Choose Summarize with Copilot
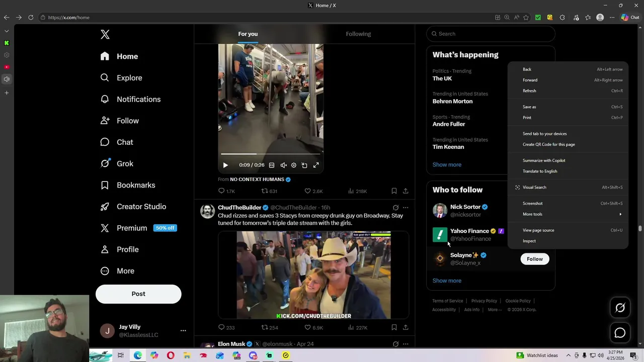This screenshot has height=362, width=644. (x=568, y=160)
